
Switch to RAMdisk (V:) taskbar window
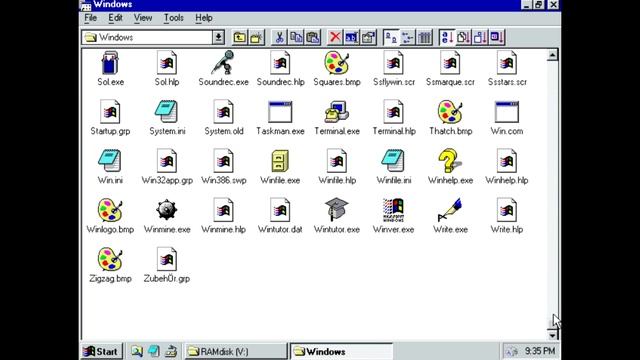point(236,351)
